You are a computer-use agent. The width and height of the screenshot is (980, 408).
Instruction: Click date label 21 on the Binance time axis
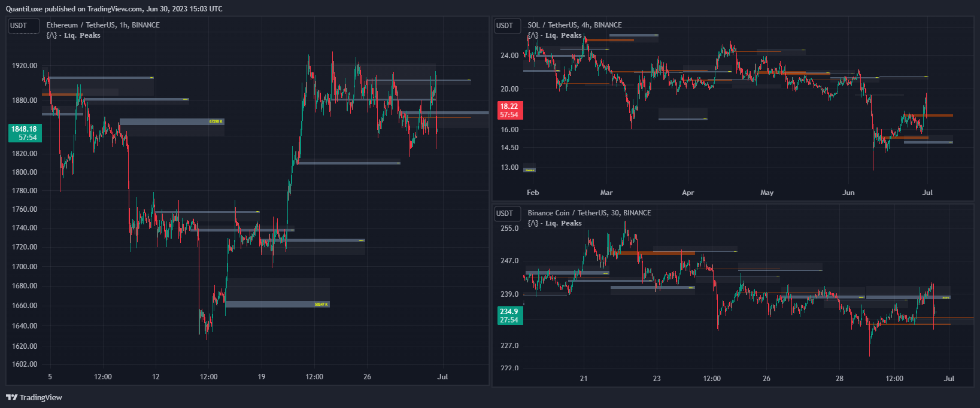[584, 379]
